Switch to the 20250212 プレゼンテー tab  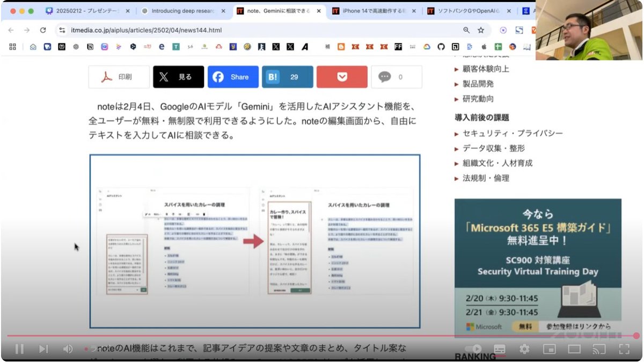coord(87,11)
